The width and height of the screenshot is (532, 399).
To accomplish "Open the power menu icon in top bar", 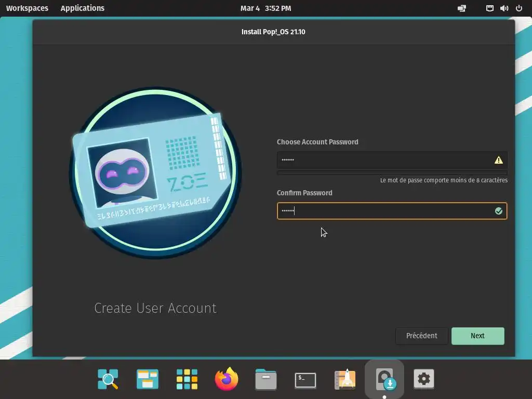I will 519,8.
